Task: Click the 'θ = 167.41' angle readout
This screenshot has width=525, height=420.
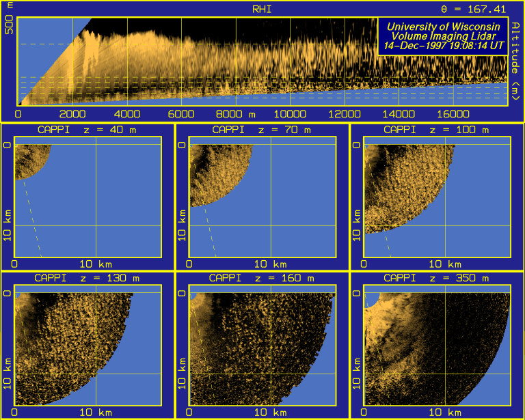Action: [x=474, y=10]
